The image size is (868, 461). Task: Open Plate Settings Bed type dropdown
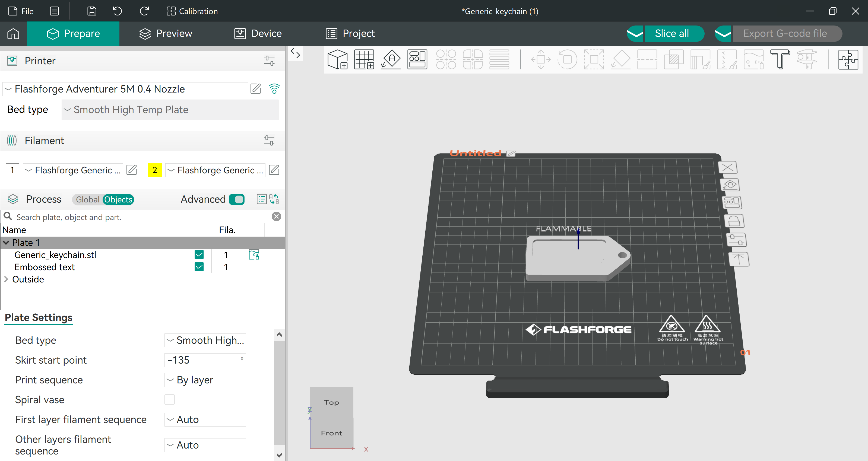(x=205, y=340)
